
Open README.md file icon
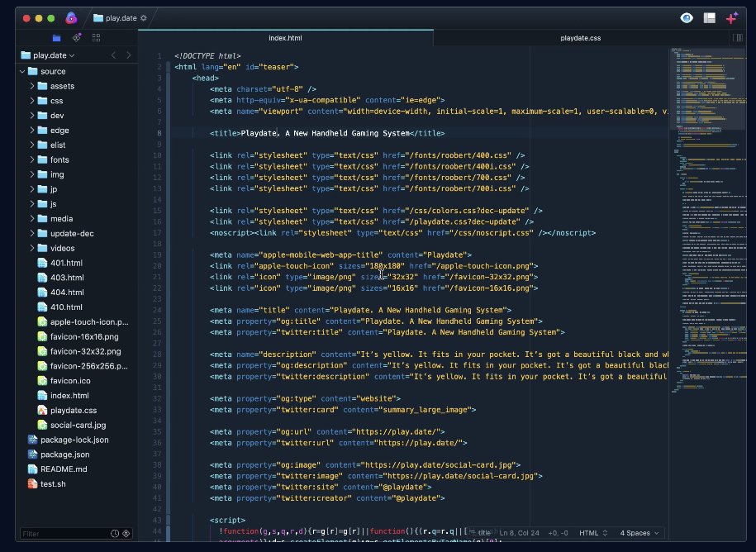click(x=33, y=469)
